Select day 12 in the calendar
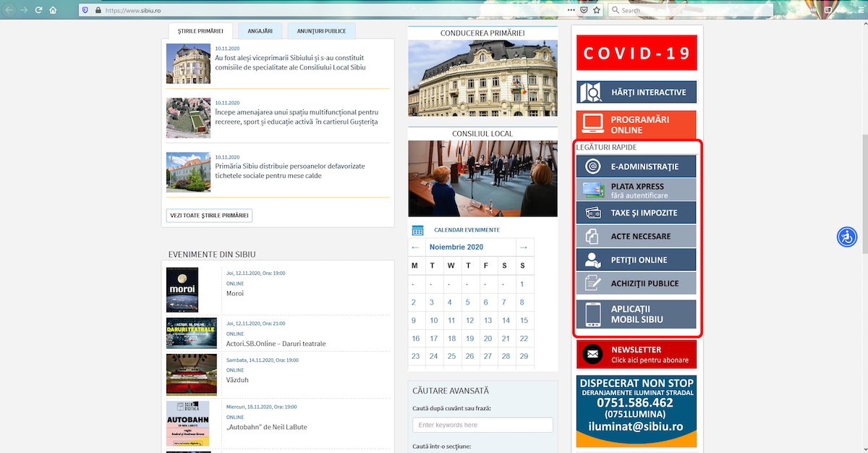 [469, 321]
